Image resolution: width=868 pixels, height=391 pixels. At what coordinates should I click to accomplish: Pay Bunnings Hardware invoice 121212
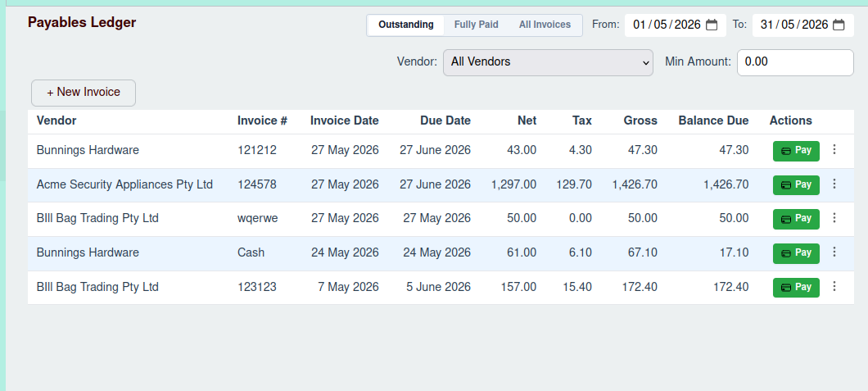point(796,151)
